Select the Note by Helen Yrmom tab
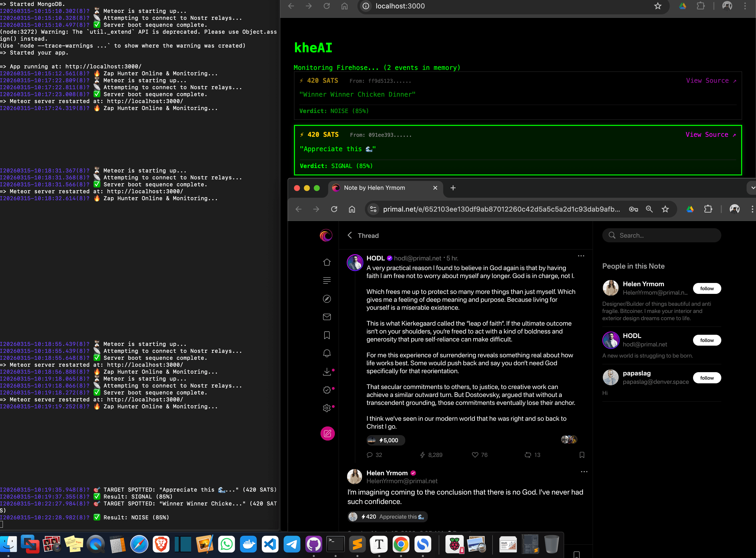756x558 pixels. point(374,188)
